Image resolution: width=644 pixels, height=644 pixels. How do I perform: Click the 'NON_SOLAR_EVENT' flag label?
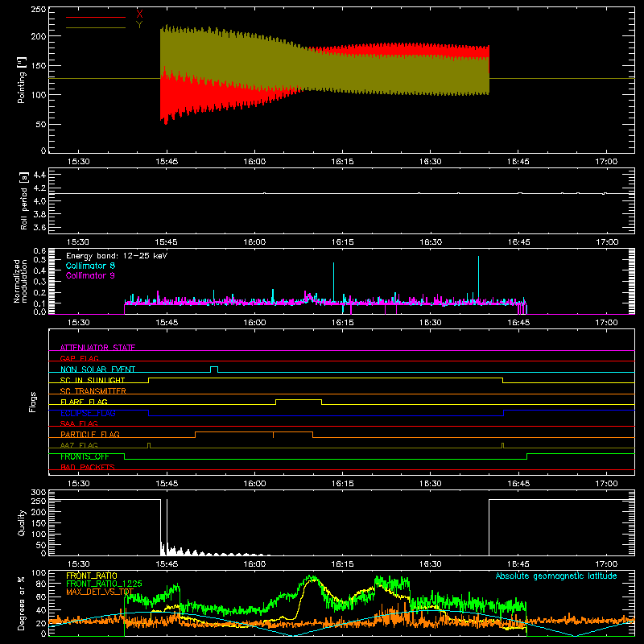[97, 369]
